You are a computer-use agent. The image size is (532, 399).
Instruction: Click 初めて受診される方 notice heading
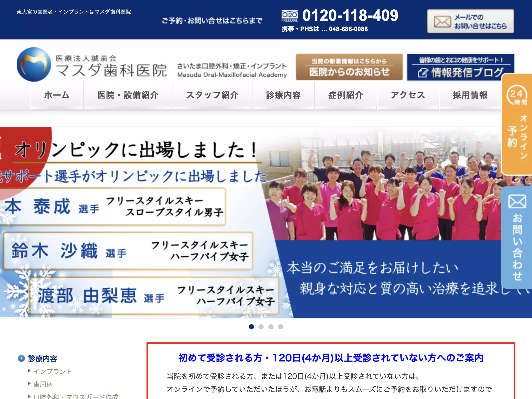(x=331, y=358)
